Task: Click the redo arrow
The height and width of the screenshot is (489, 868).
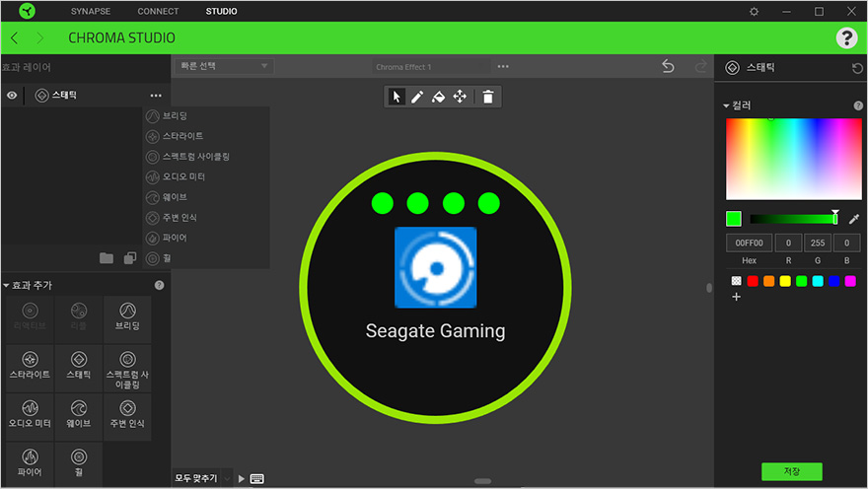Action: click(x=701, y=66)
